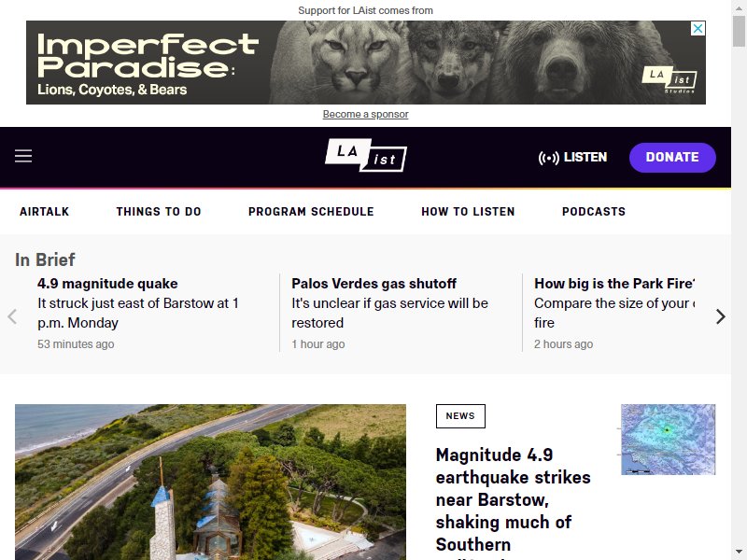Open the News category tag
Screen dimensions: 747x560
[x=460, y=415]
